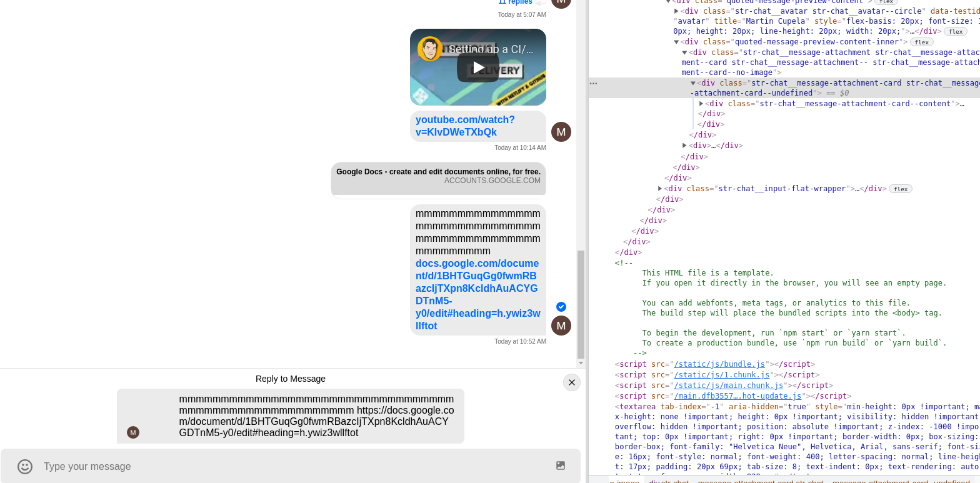980x483 pixels.
Task: Expand the str-chat__avatar div node
Action: (676, 11)
